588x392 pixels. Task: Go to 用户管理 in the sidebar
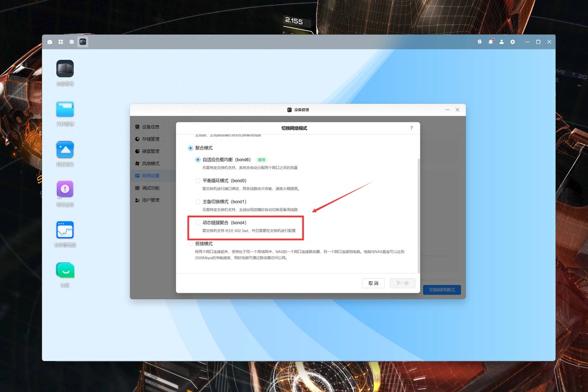pyautogui.click(x=150, y=200)
